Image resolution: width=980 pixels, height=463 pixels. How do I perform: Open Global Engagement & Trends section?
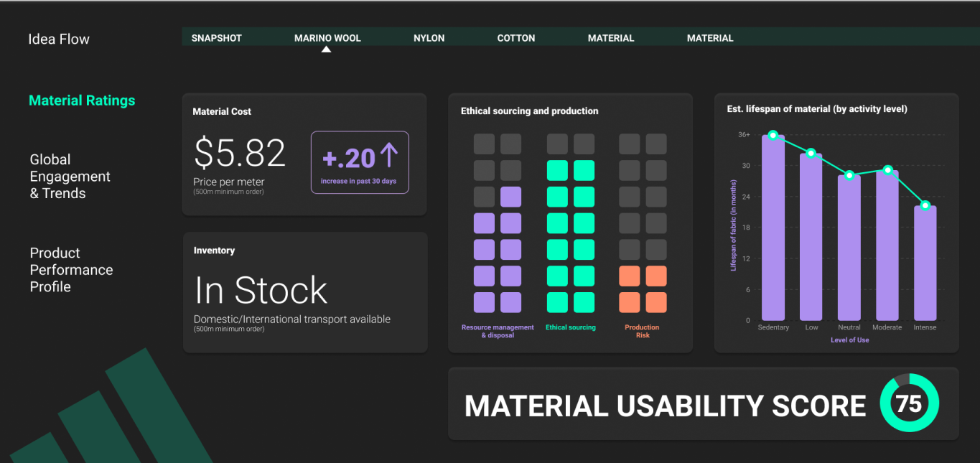coord(70,177)
